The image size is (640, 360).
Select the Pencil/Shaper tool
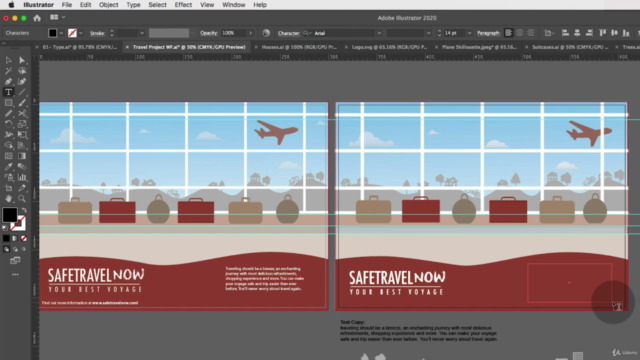coord(9,113)
